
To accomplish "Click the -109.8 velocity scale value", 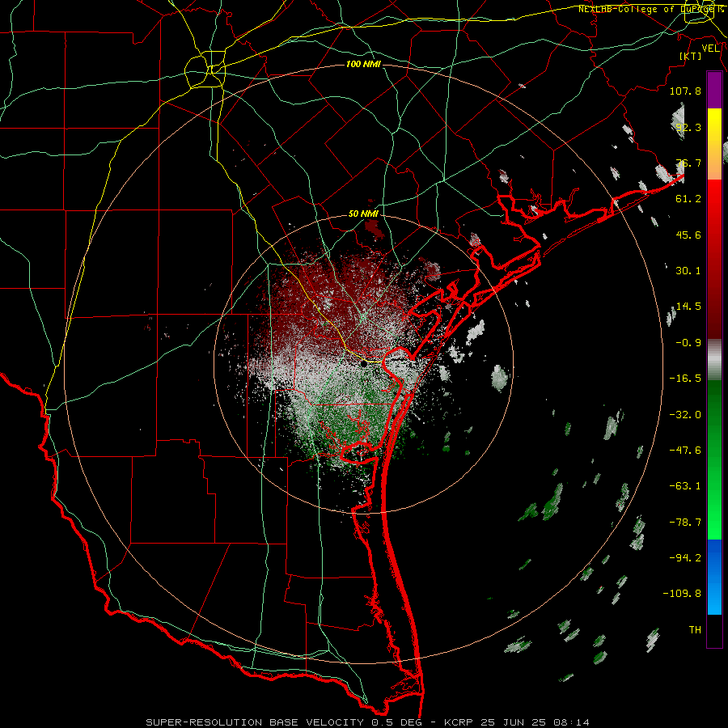I will click(x=682, y=594).
